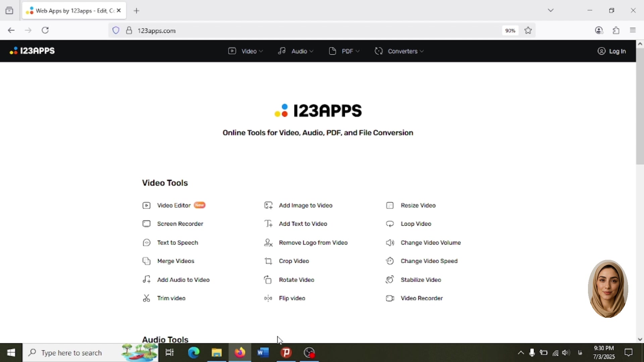The width and height of the screenshot is (644, 362).
Task: Open the Remove Logo from Video link
Action: tap(313, 243)
